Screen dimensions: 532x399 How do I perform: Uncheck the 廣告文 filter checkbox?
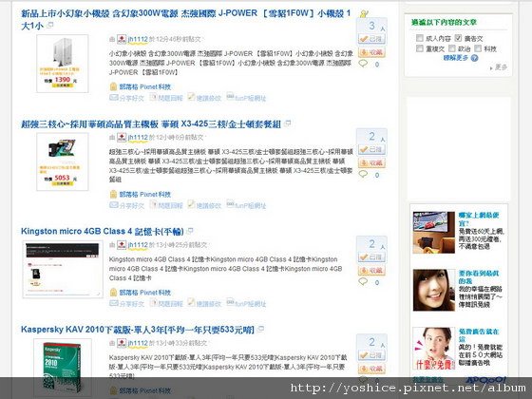458,38
